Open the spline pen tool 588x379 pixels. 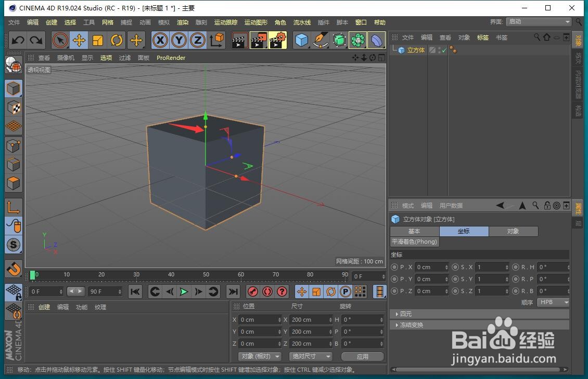tap(321, 40)
